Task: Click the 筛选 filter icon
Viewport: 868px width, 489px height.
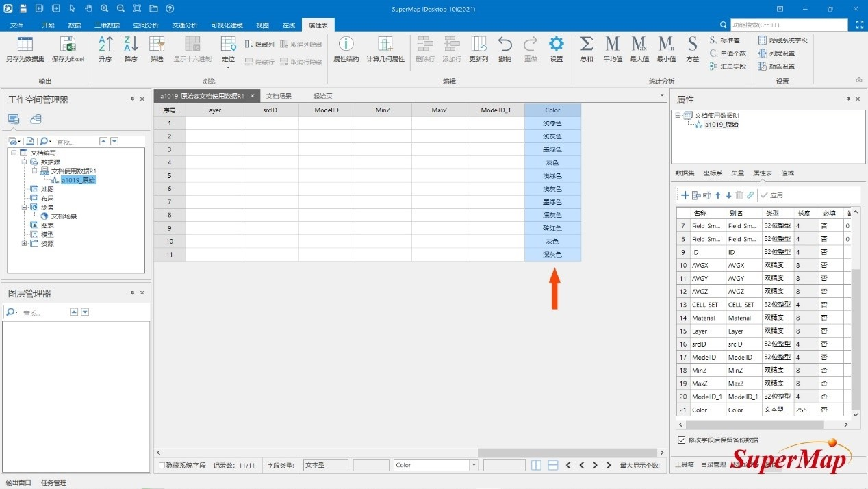Action: (157, 45)
